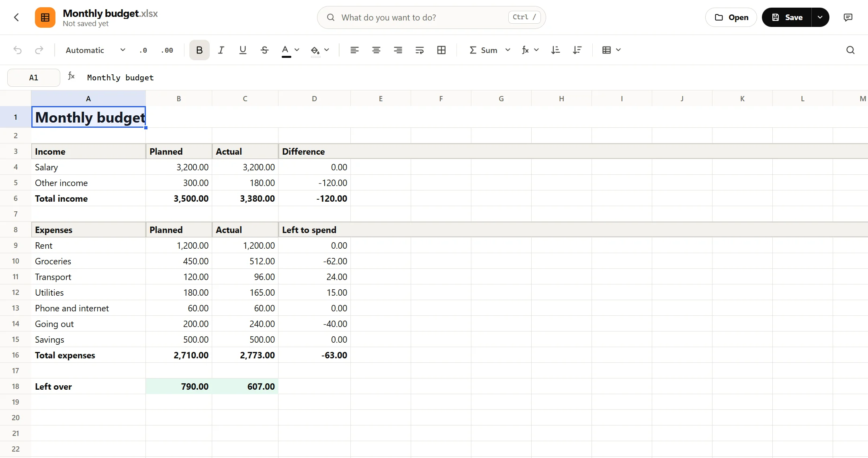Increase decimal places button

click(167, 50)
